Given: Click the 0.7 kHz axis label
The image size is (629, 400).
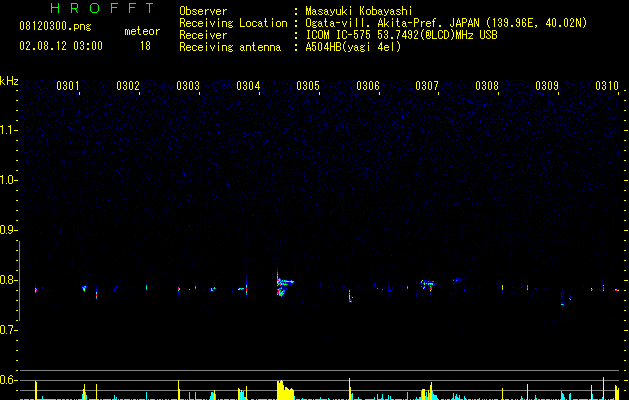Looking at the screenshot, I should click(x=8, y=330).
